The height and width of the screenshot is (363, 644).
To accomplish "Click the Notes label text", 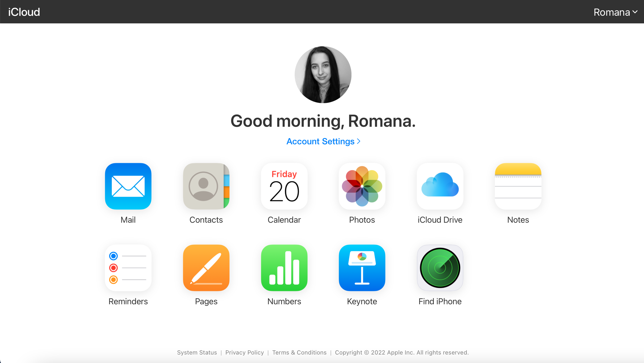I will (518, 220).
